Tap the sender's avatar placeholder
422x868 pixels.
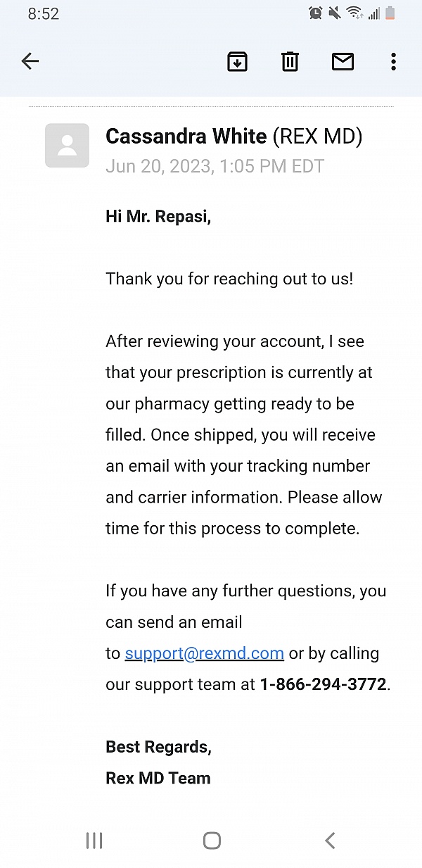[x=67, y=146]
